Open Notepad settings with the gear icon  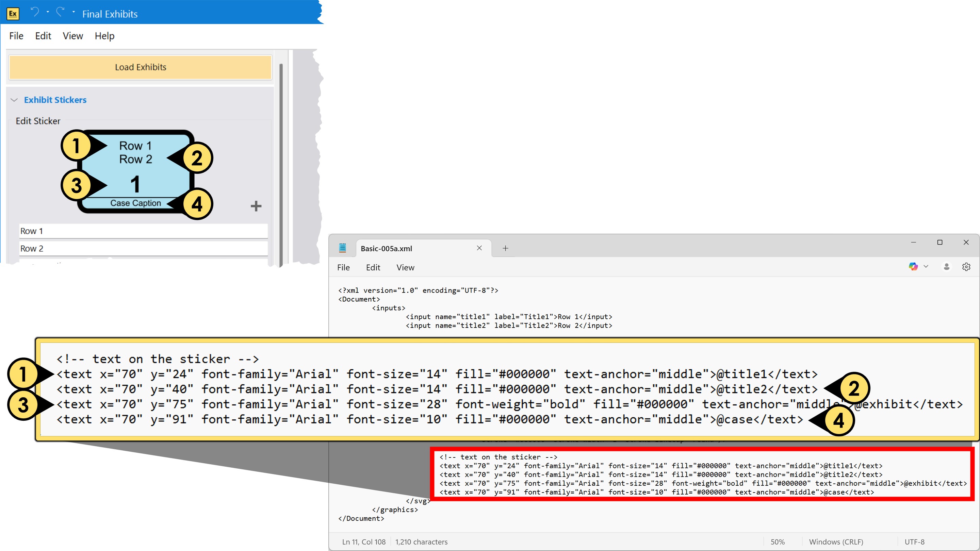coord(967,267)
